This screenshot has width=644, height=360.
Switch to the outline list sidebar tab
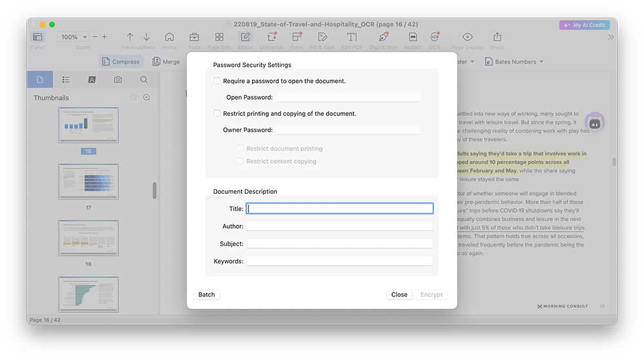(66, 80)
